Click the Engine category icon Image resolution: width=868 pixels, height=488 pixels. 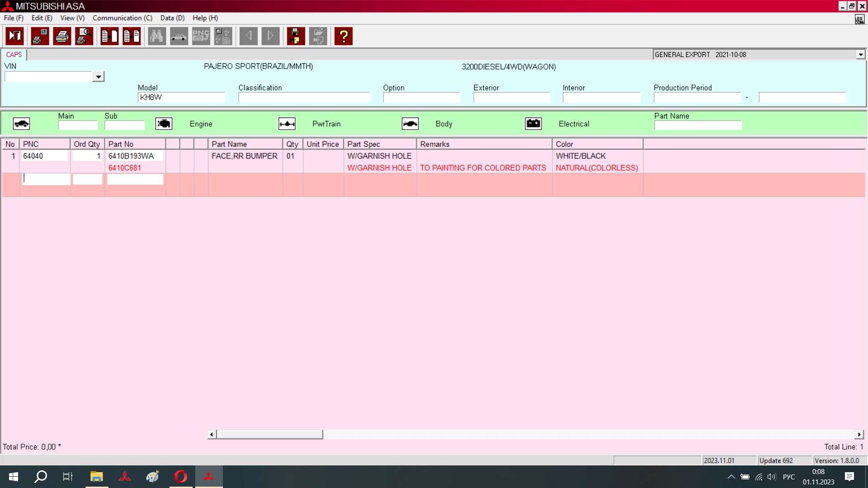tap(164, 124)
